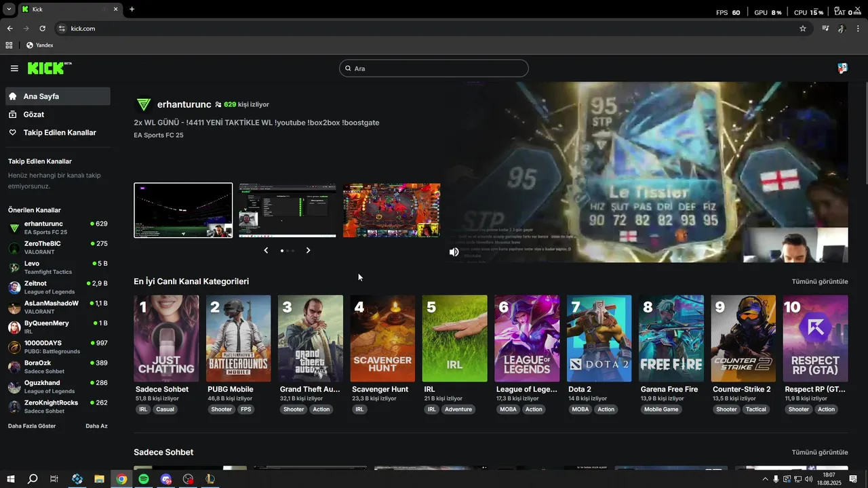Select Gözat in sidebar

pyautogui.click(x=58, y=115)
